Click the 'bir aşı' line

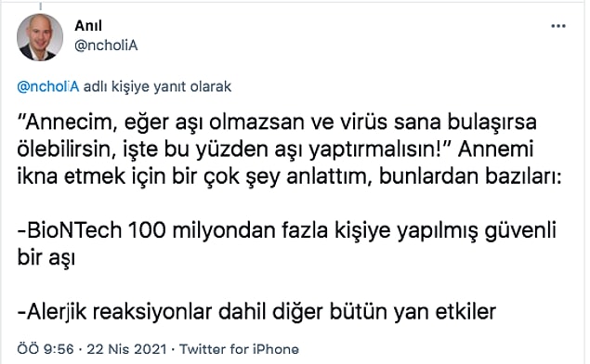pos(46,258)
